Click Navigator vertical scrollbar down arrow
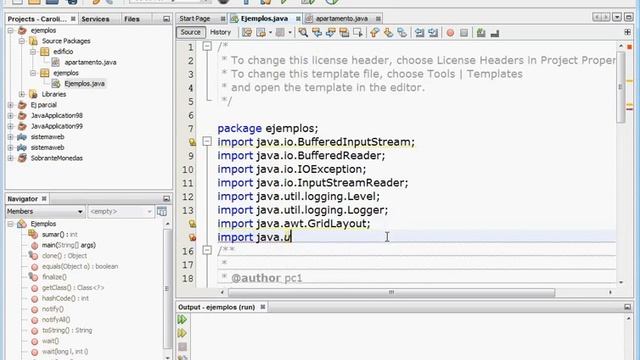This screenshot has height=360, width=640. tap(168, 357)
